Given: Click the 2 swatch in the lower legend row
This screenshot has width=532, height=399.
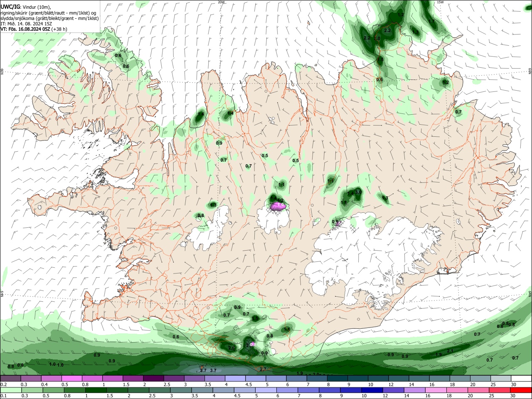Looking at the screenshot, I should (138, 390).
